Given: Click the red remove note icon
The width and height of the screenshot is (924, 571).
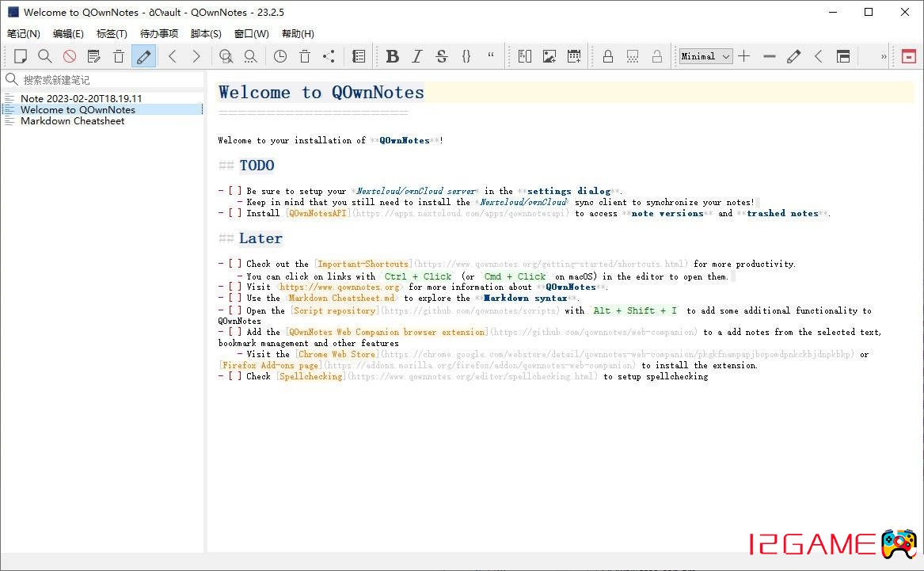Looking at the screenshot, I should [x=70, y=56].
